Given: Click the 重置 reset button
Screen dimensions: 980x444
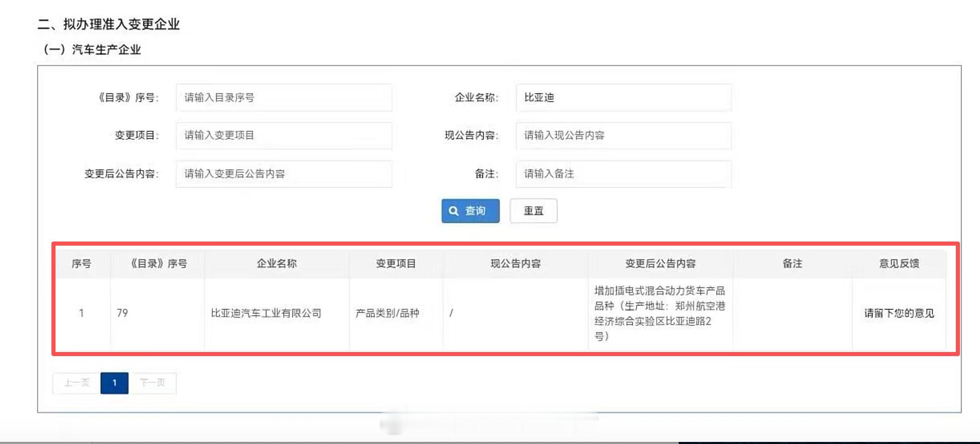Looking at the screenshot, I should pyautogui.click(x=534, y=211).
